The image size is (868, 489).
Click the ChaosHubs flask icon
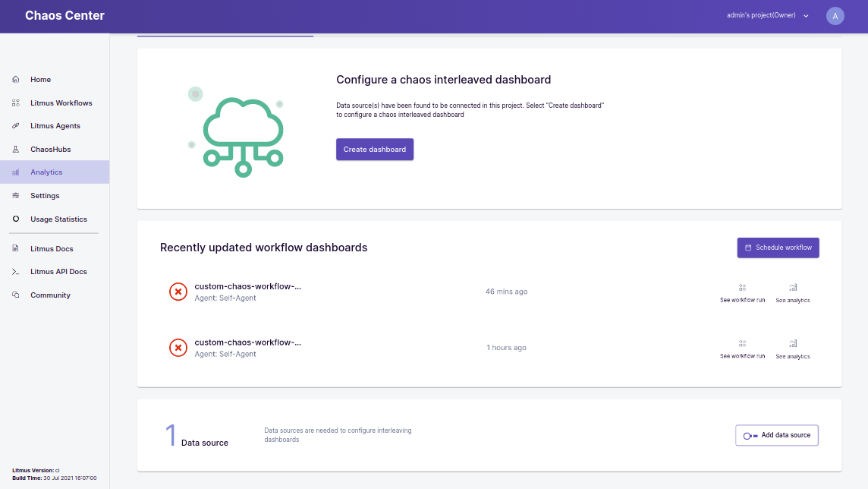(16, 150)
